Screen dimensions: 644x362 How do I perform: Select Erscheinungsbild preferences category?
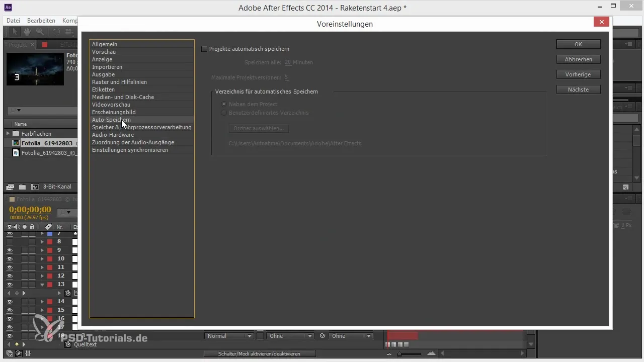click(142, 112)
